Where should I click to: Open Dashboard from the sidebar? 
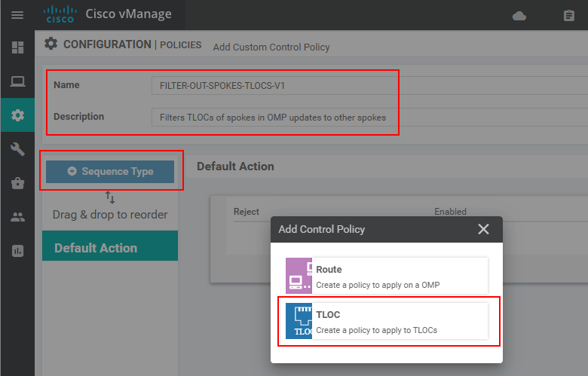click(x=17, y=47)
